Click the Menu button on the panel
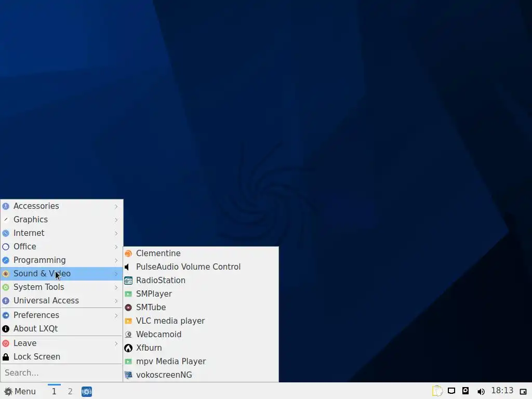This screenshot has width=532, height=399. [x=20, y=392]
